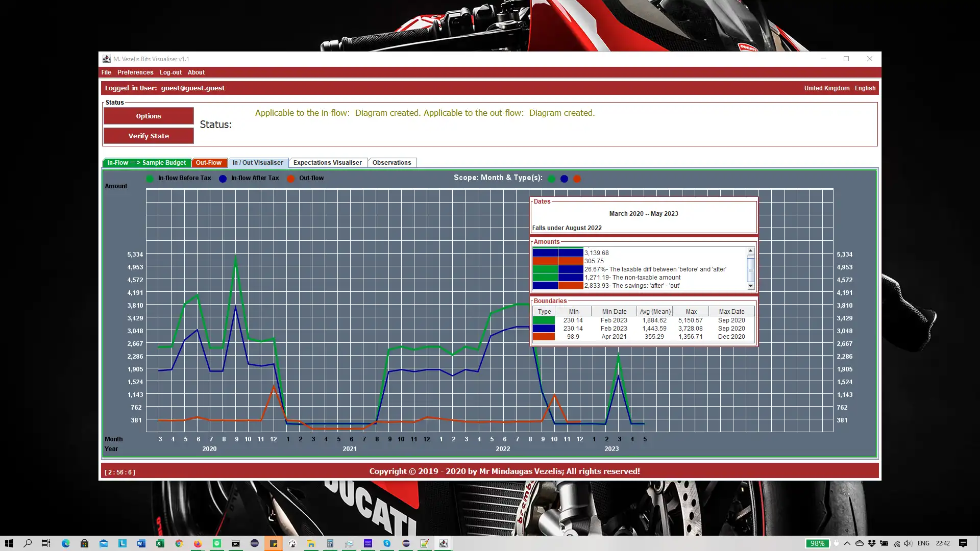
Task: Click the green In-flow Before Tax legend icon
Action: click(x=150, y=178)
